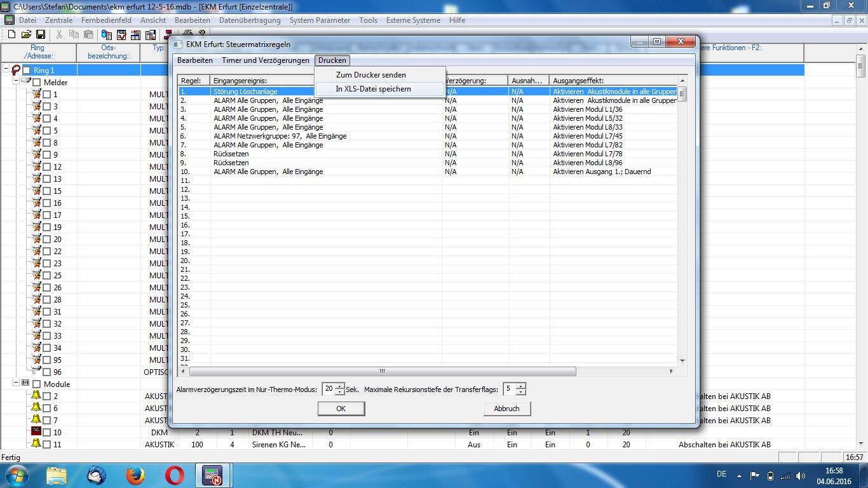Click the Windows Start button
The image size is (868, 488).
tap(16, 475)
